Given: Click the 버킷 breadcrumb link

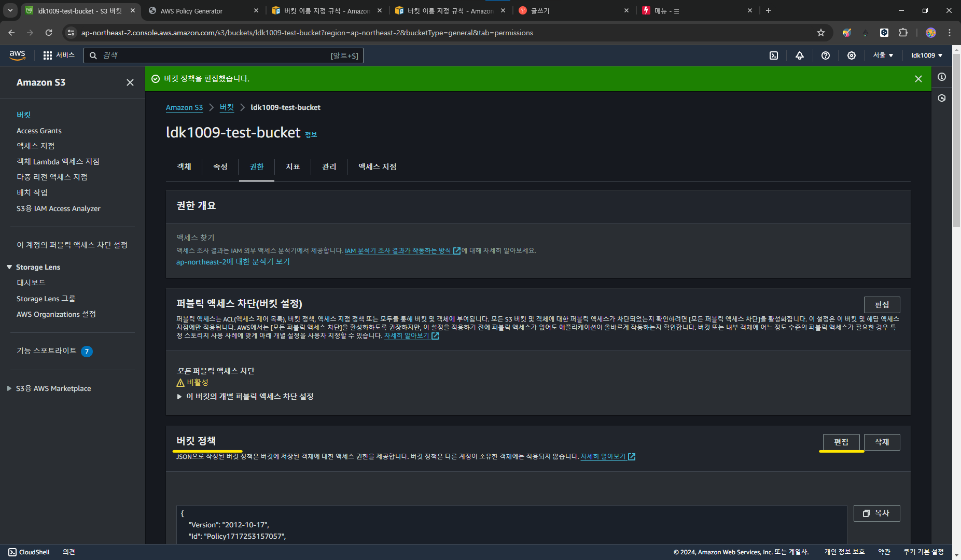Looking at the screenshot, I should 227,108.
